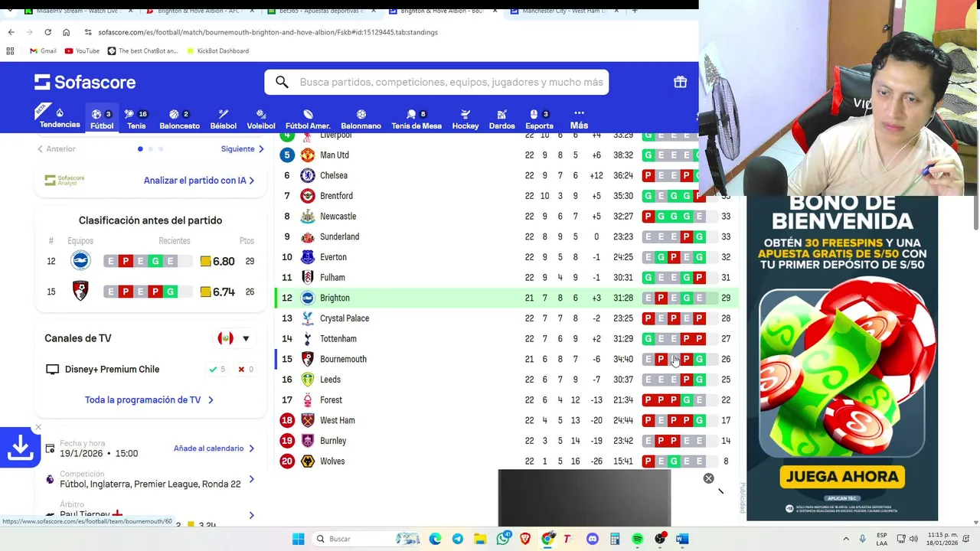Click JUEGA AHORA ad button
This screenshot has width=980, height=551.
click(x=842, y=477)
